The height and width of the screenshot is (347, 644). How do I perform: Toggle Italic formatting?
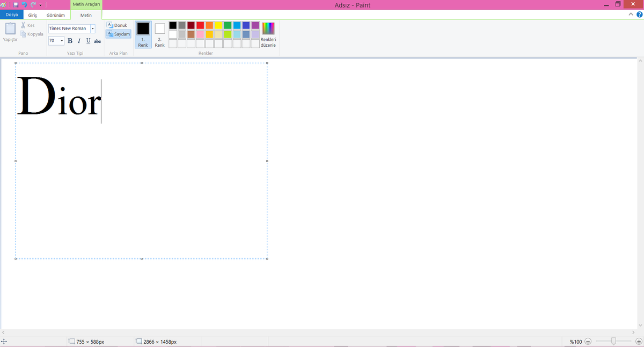(79, 41)
